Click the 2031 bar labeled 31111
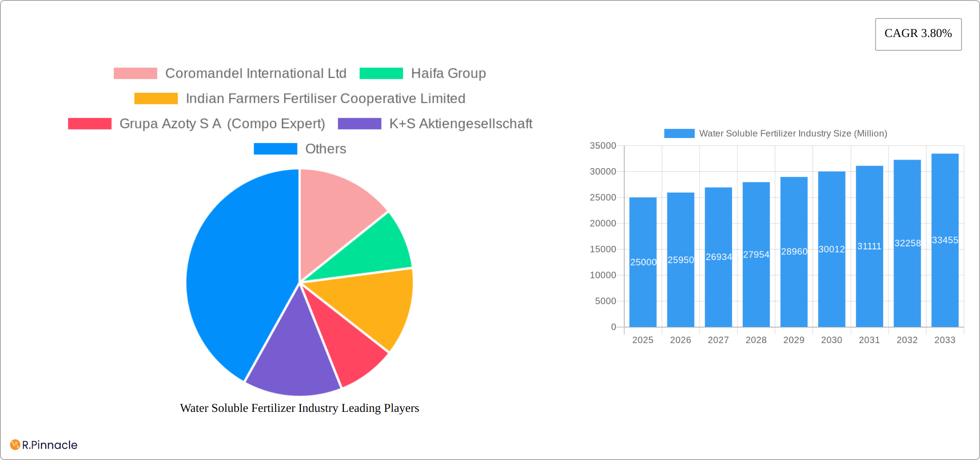The image size is (980, 460). 870,246
